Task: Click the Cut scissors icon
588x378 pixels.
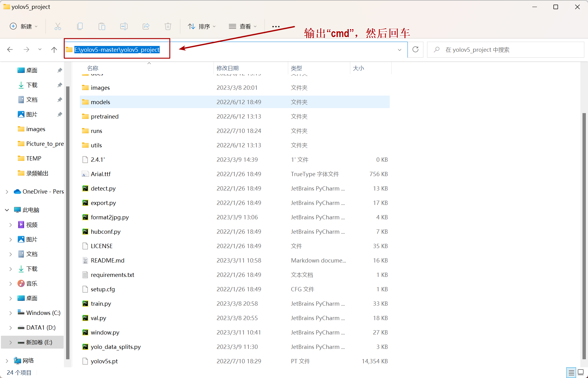Action: point(58,26)
